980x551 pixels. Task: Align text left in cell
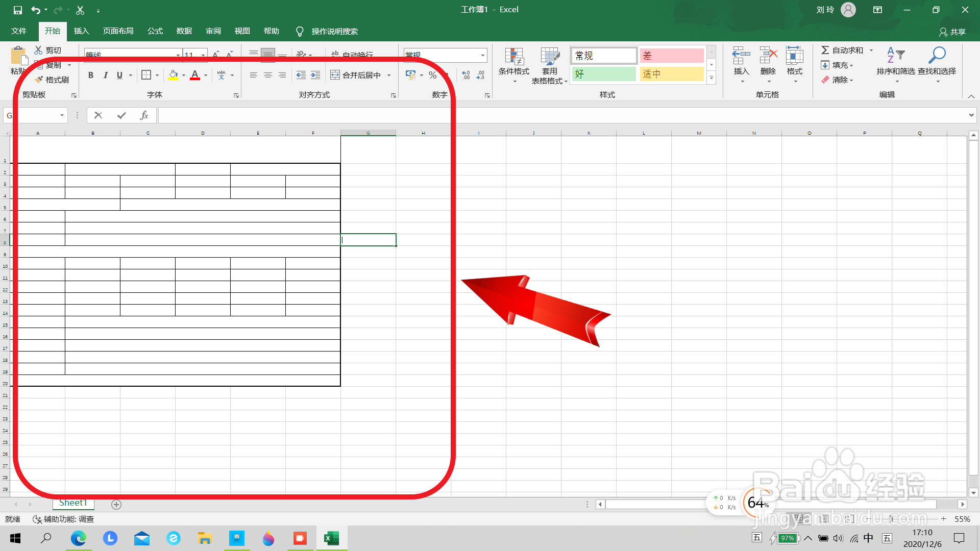tap(253, 76)
